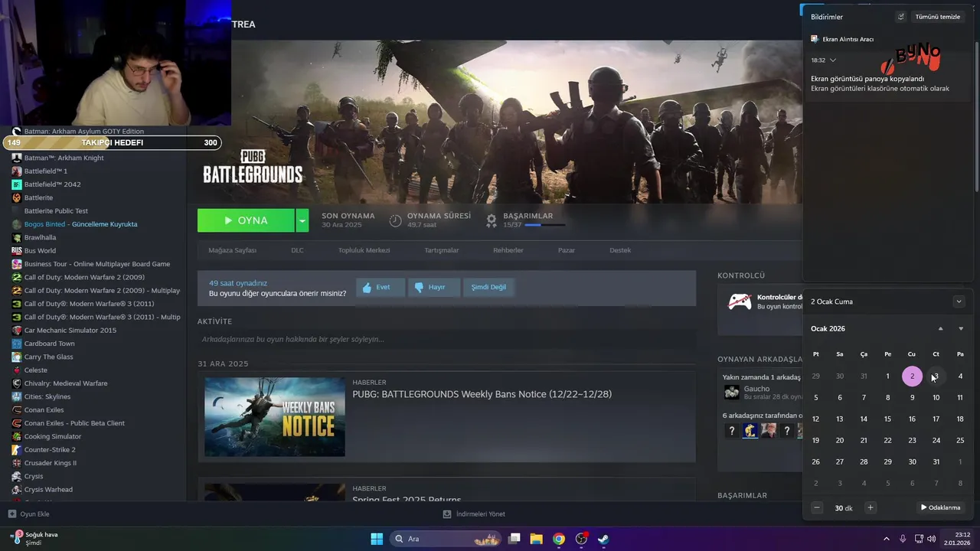Click the BAŞARIMLAR achievements progress bar
Viewport: 980px width, 551px height.
tap(545, 225)
